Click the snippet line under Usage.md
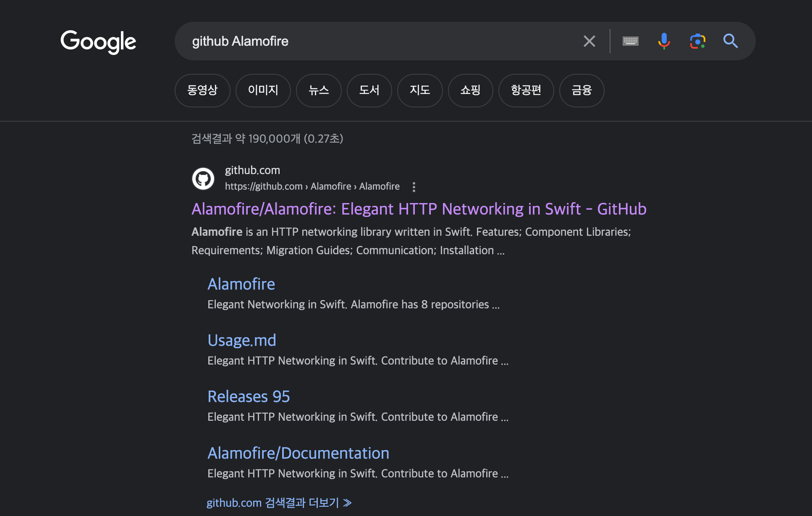812x516 pixels. tap(358, 361)
